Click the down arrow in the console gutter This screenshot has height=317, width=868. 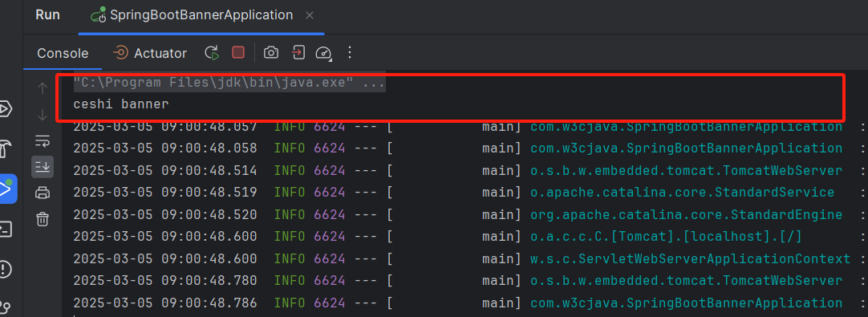(43, 115)
